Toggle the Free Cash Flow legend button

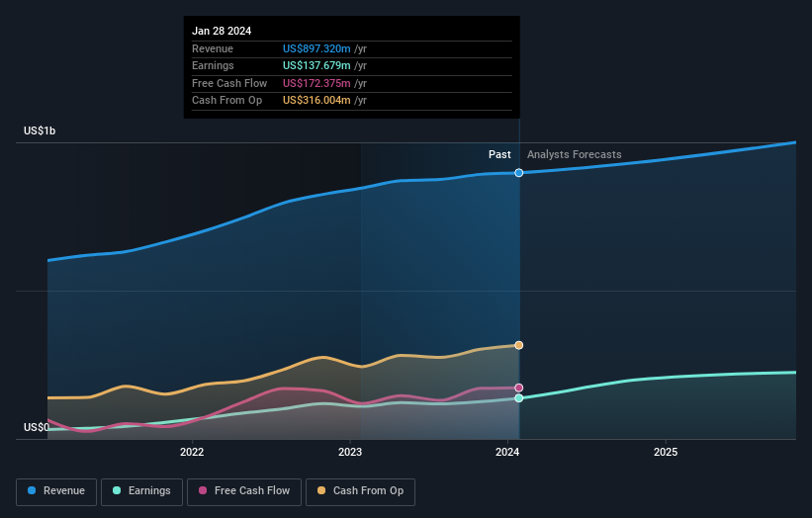point(244,491)
